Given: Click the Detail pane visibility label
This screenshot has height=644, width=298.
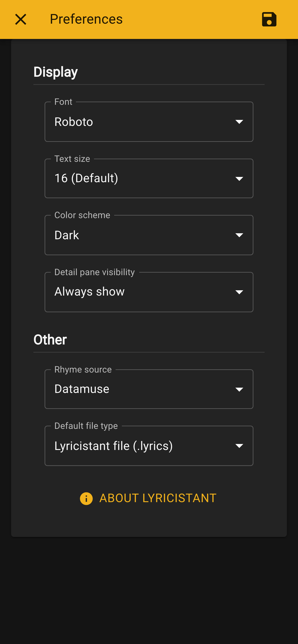Looking at the screenshot, I should (95, 272).
